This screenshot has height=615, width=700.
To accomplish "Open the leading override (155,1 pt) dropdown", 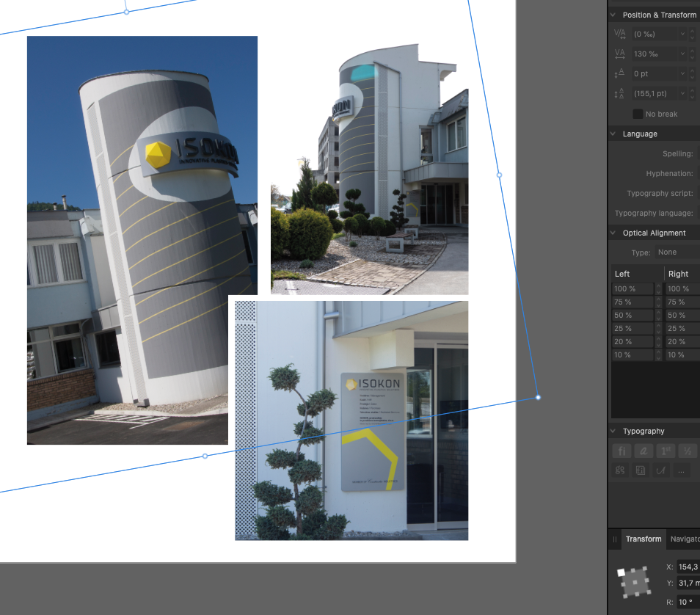I will (682, 93).
